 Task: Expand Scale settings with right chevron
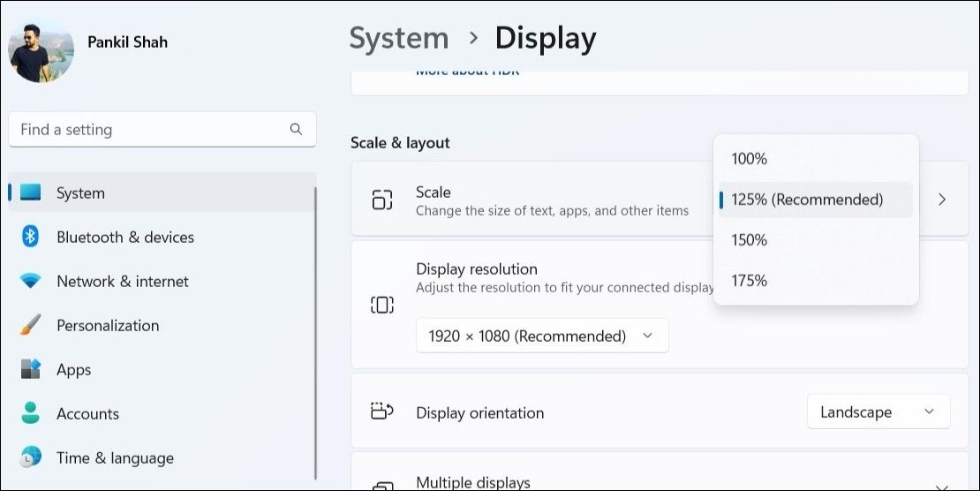click(x=942, y=200)
